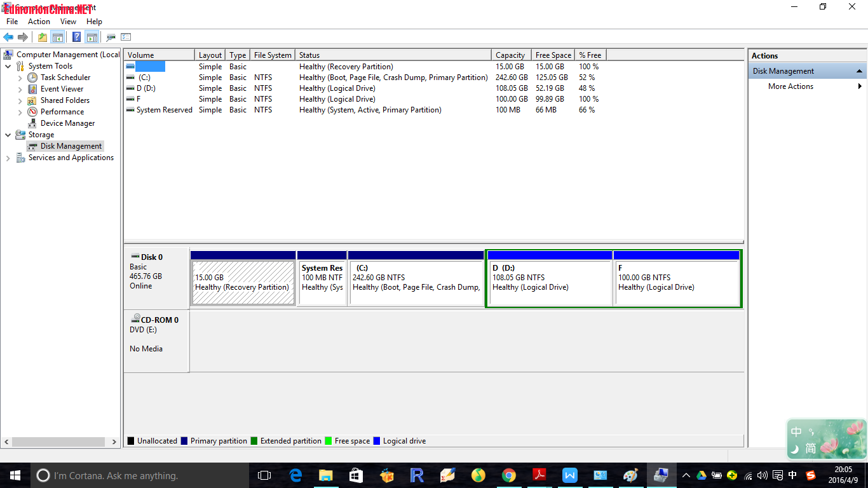This screenshot has height=488, width=868.
Task: Collapse the Storage tree node
Action: tap(8, 135)
